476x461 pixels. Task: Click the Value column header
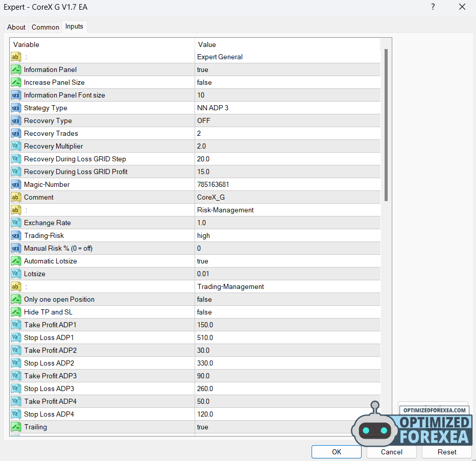pos(287,44)
